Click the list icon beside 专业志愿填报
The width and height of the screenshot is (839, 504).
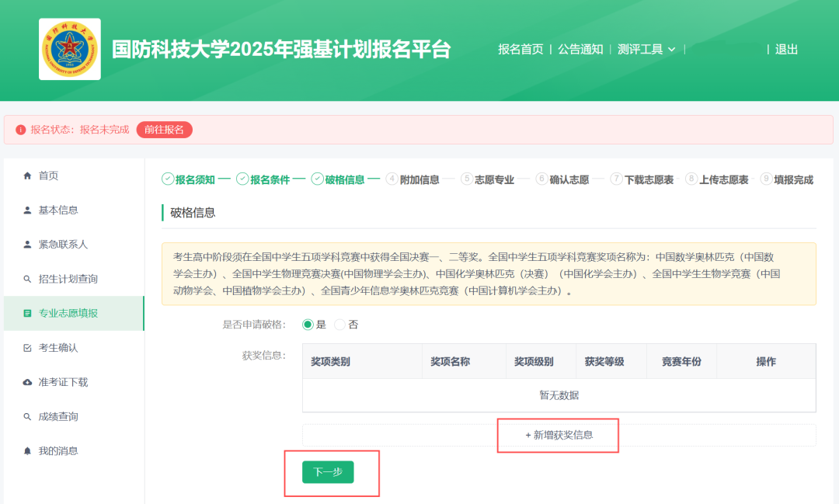[27, 314]
